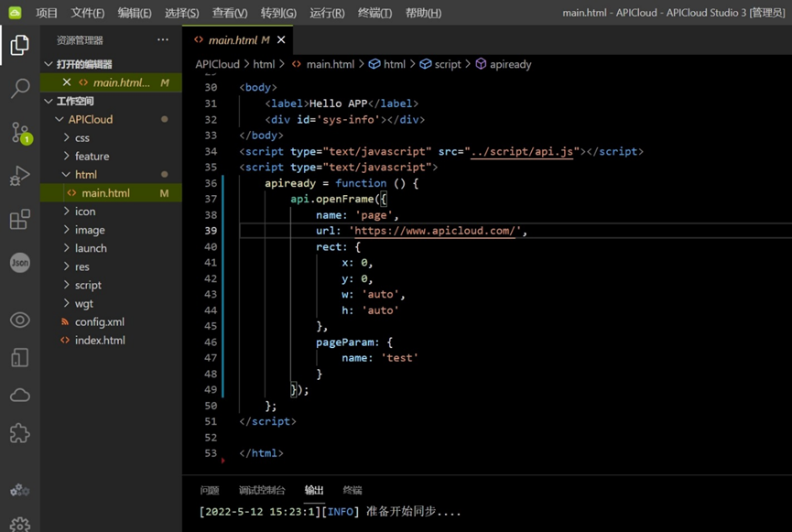Open config.xml in the file tree
This screenshot has height=532, width=792.
point(100,321)
